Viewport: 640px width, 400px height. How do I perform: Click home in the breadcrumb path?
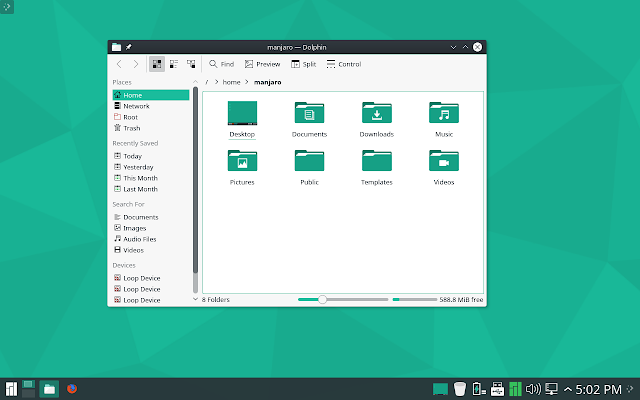(231, 82)
